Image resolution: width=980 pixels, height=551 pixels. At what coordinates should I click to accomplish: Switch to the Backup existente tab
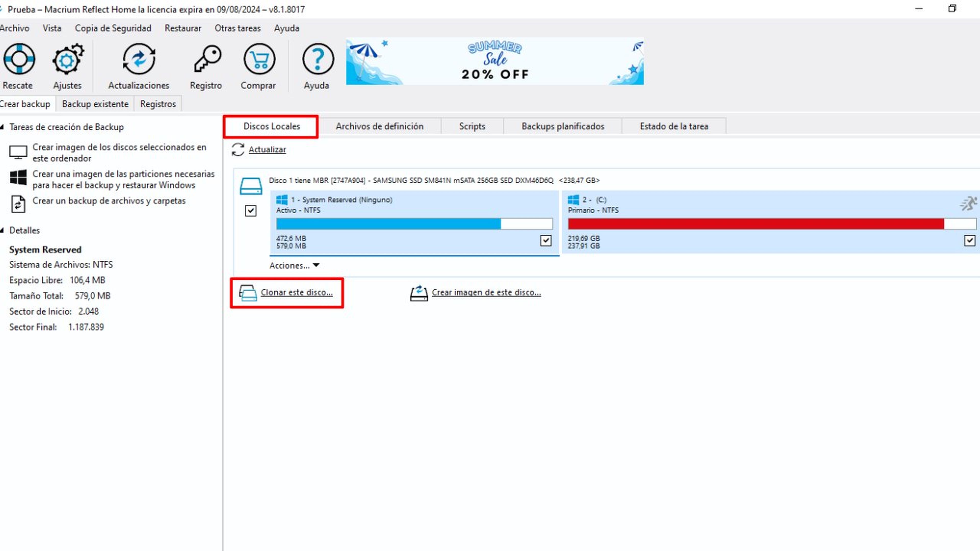[95, 104]
